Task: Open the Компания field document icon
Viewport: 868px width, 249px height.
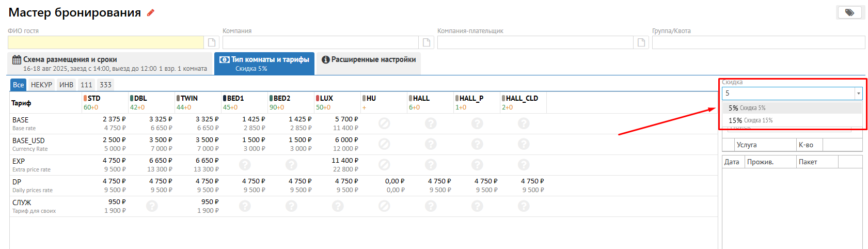Action: 427,42
